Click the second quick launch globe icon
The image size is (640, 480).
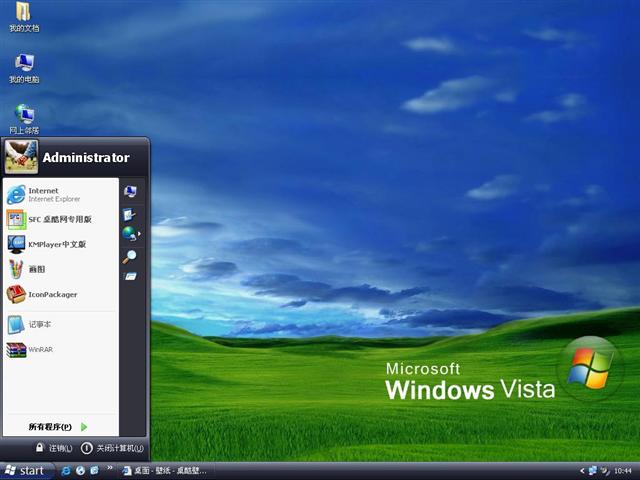tap(80, 471)
